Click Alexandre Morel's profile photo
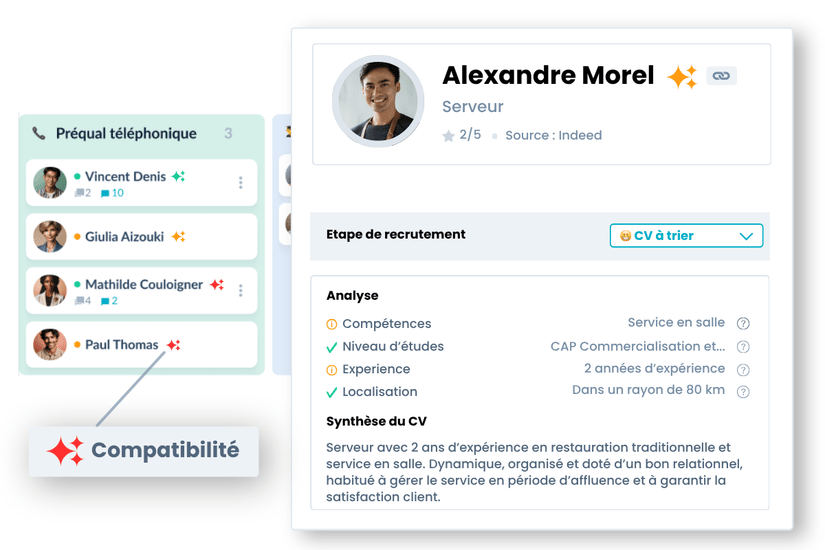Screen dimensions: 825x550 tap(378, 101)
